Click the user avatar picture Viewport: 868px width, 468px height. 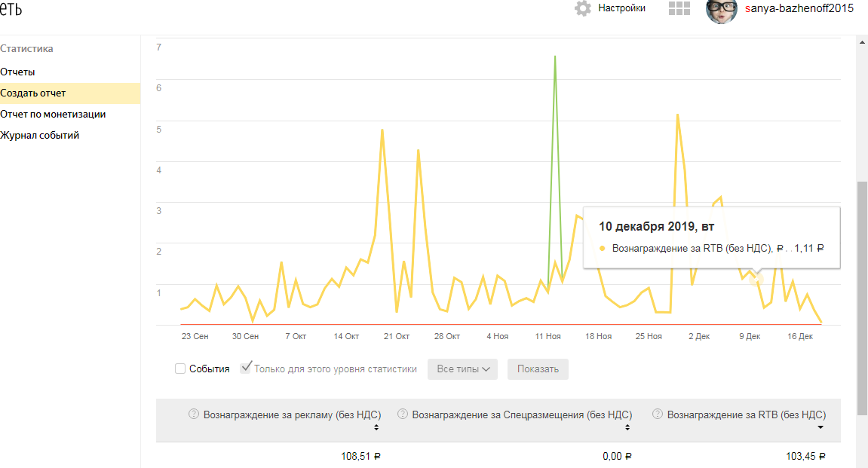(721, 9)
